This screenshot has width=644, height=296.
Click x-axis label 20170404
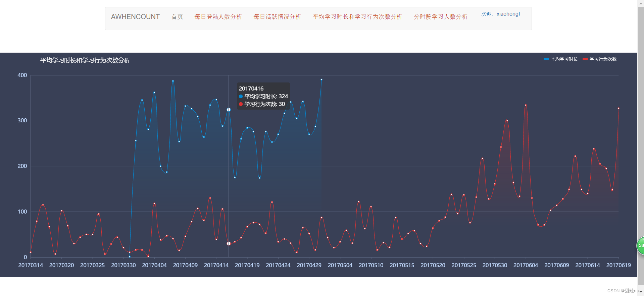coord(154,265)
